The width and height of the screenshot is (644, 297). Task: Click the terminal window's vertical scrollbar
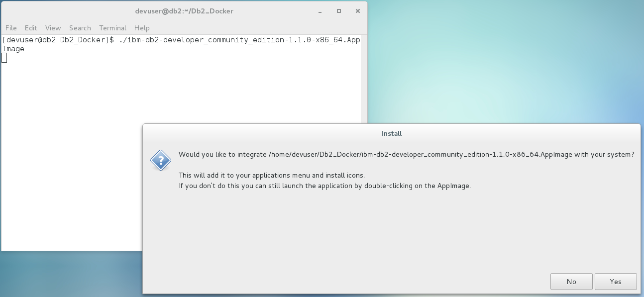coord(364,80)
